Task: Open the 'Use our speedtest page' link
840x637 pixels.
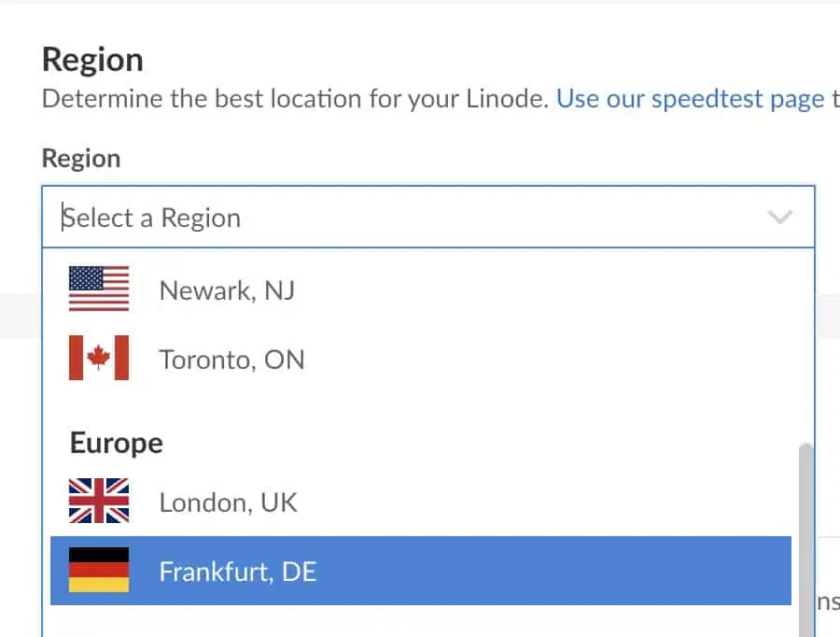Action: [x=690, y=98]
